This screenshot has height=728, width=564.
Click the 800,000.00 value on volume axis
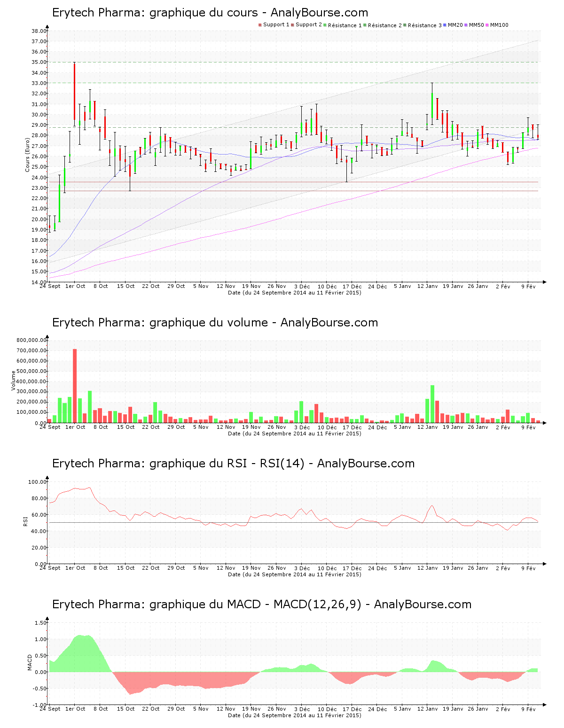[x=31, y=340]
